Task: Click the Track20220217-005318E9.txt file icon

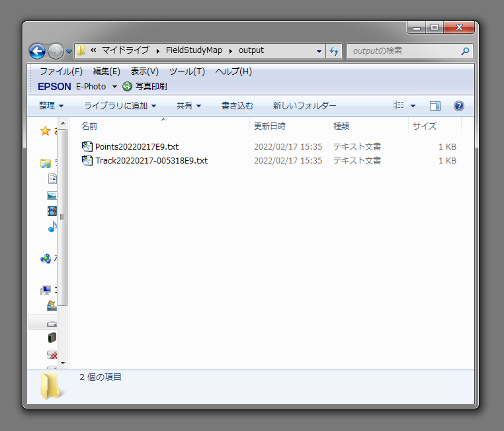Action: 87,160
